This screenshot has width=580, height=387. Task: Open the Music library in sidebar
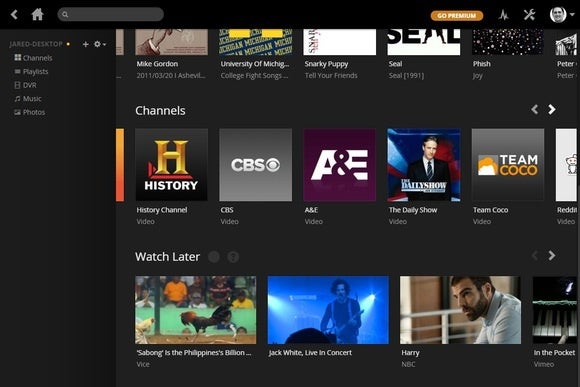[28, 98]
